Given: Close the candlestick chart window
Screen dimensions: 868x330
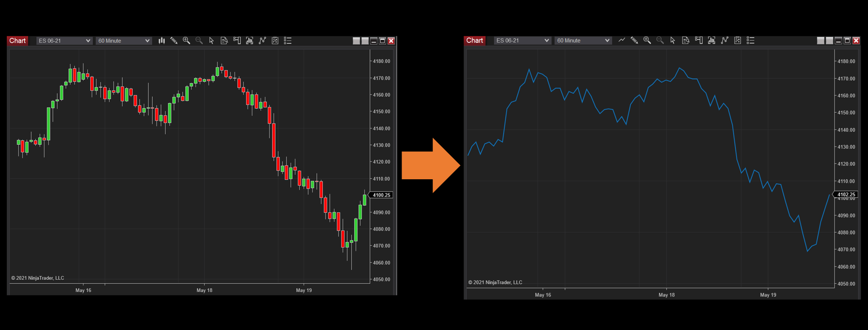Looking at the screenshot, I should pyautogui.click(x=391, y=41).
